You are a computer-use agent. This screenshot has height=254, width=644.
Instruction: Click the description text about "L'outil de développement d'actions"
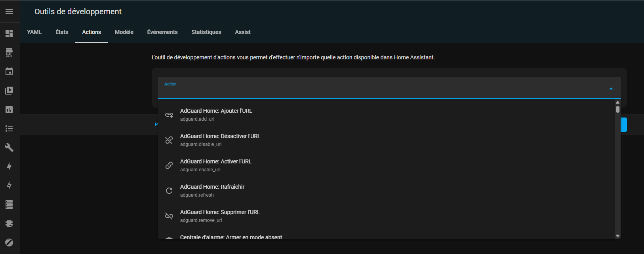tap(293, 57)
